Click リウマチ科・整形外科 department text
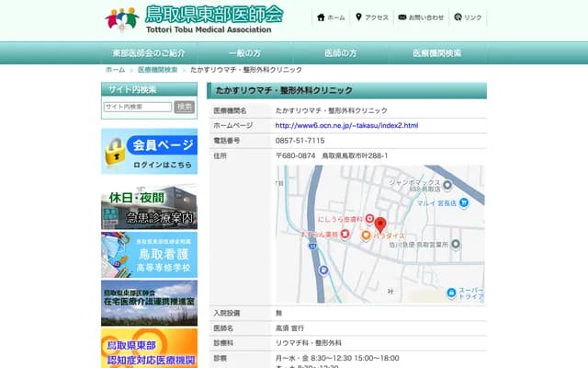This screenshot has width=588, height=368. coord(309,343)
